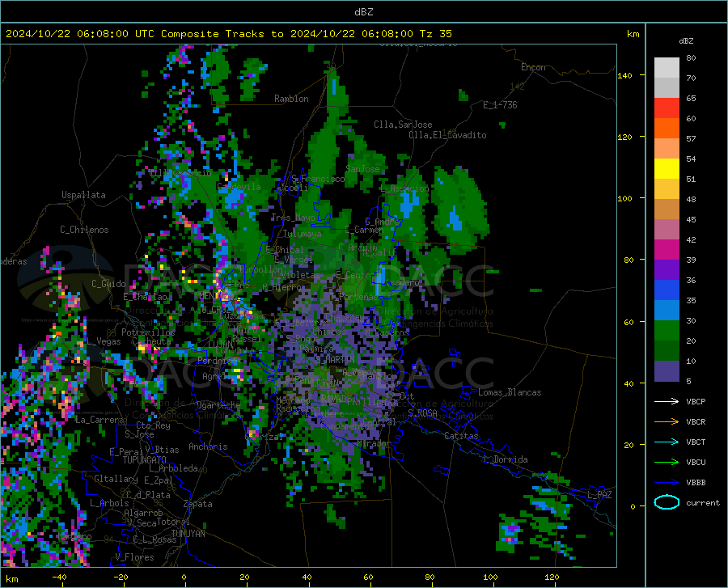
Task: Click the Tulumaya map label
Action: point(302,234)
